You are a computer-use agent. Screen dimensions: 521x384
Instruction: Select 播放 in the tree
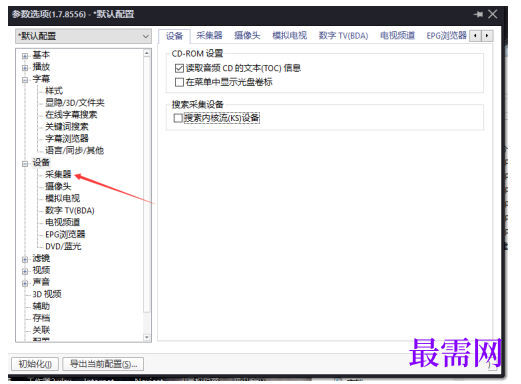pos(41,67)
